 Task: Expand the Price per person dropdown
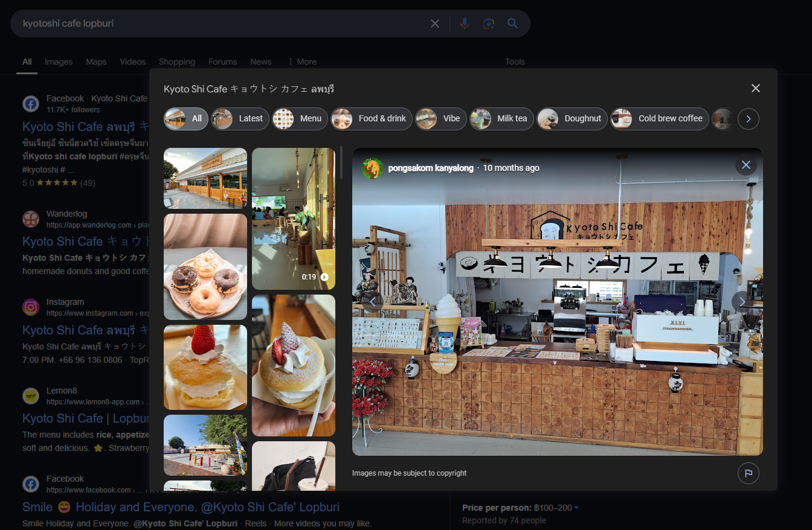click(576, 508)
